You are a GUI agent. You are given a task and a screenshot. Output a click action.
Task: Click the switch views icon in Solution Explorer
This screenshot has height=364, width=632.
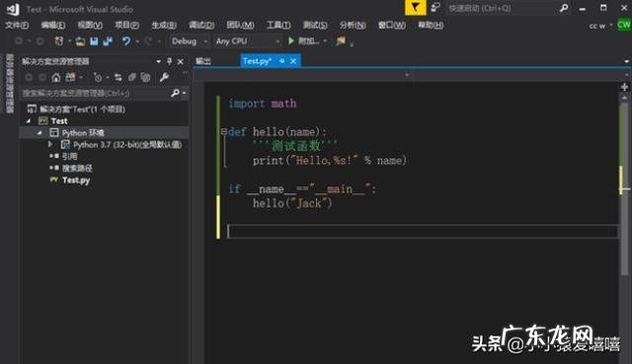click(70, 77)
